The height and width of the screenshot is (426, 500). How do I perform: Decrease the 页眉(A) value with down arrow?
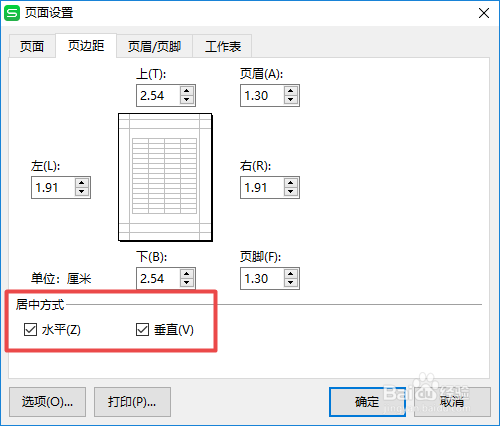291,100
